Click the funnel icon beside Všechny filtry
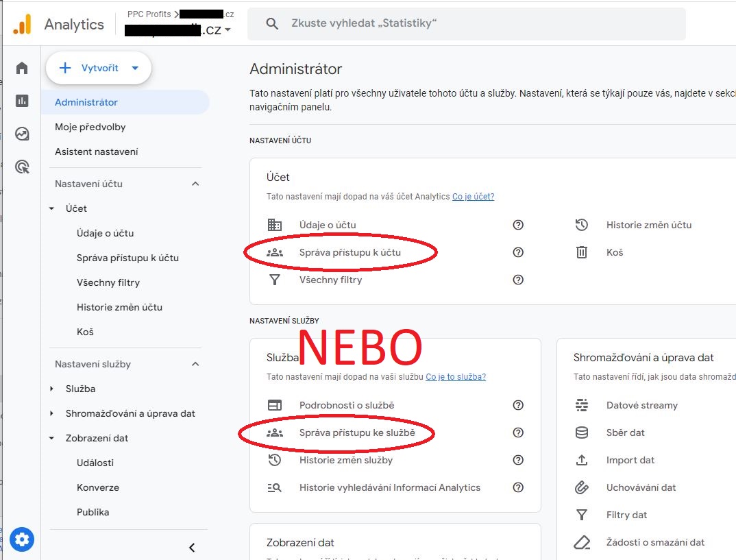736x560 pixels. pyautogui.click(x=275, y=280)
